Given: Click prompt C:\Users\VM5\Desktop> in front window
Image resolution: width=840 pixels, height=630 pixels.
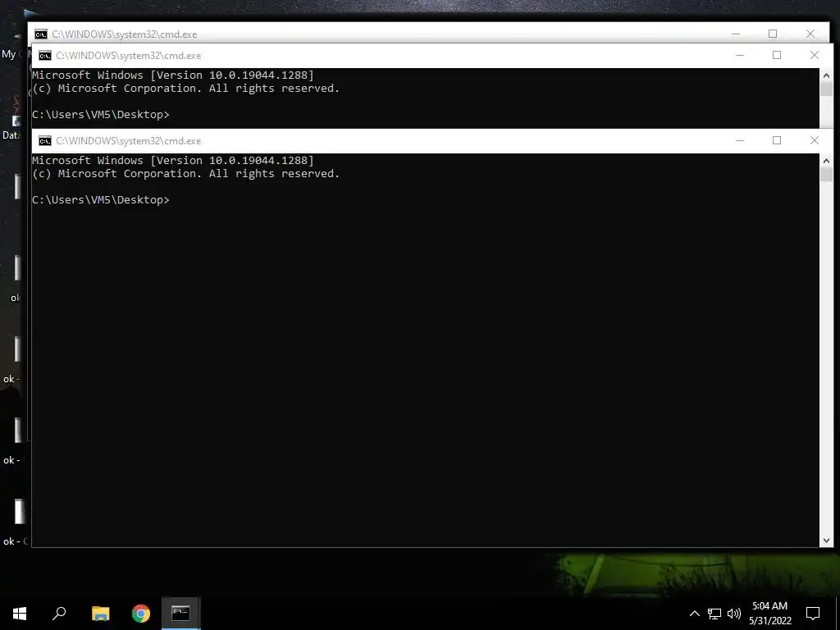Looking at the screenshot, I should 101,200.
